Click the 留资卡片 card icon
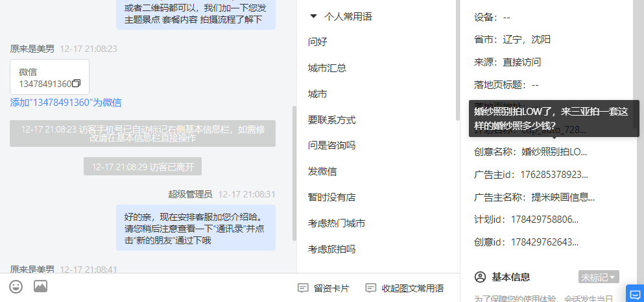This screenshot has height=302, width=644. point(303,288)
